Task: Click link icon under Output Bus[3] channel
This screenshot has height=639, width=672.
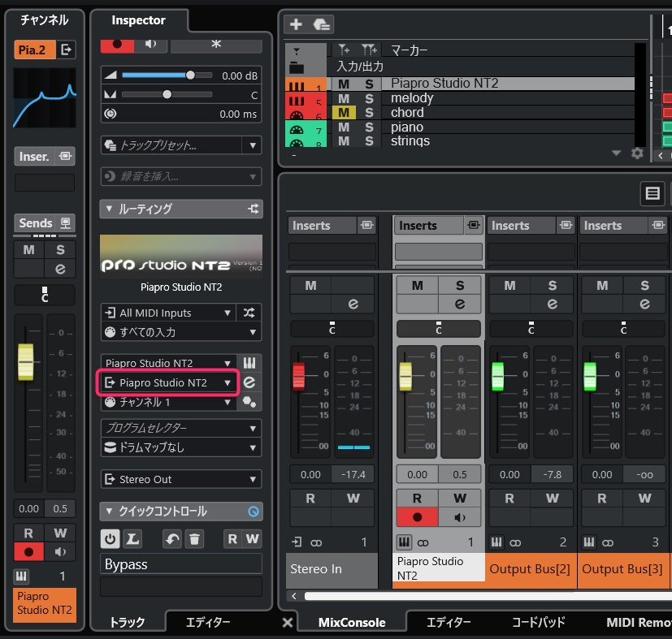Action: tap(608, 542)
